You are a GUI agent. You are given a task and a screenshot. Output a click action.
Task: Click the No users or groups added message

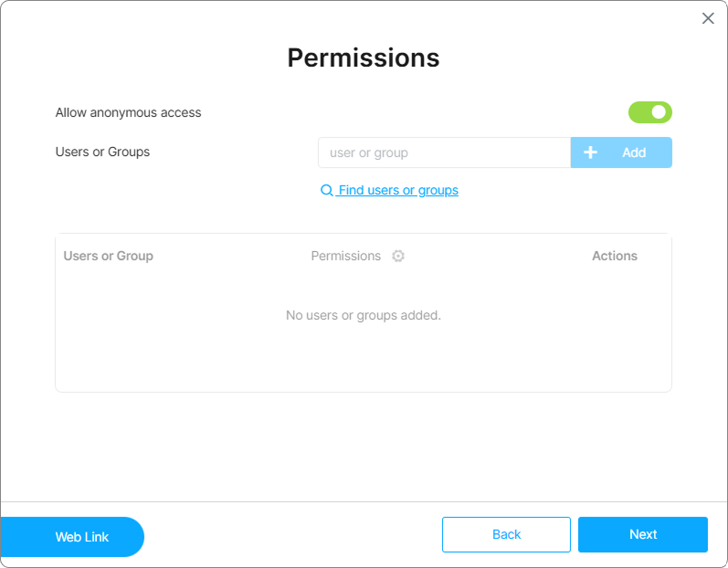[363, 315]
